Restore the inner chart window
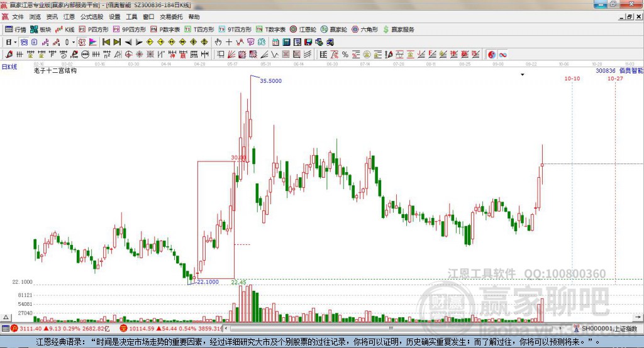This screenshot has height=348, width=644. (629, 17)
